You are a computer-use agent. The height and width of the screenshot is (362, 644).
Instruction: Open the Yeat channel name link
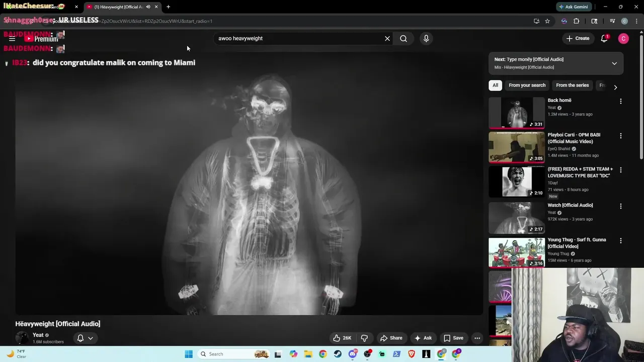coord(38,335)
